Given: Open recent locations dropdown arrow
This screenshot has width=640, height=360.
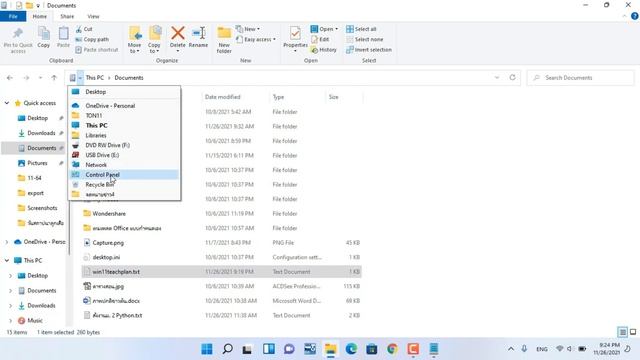Looking at the screenshot, I should [x=40, y=78].
